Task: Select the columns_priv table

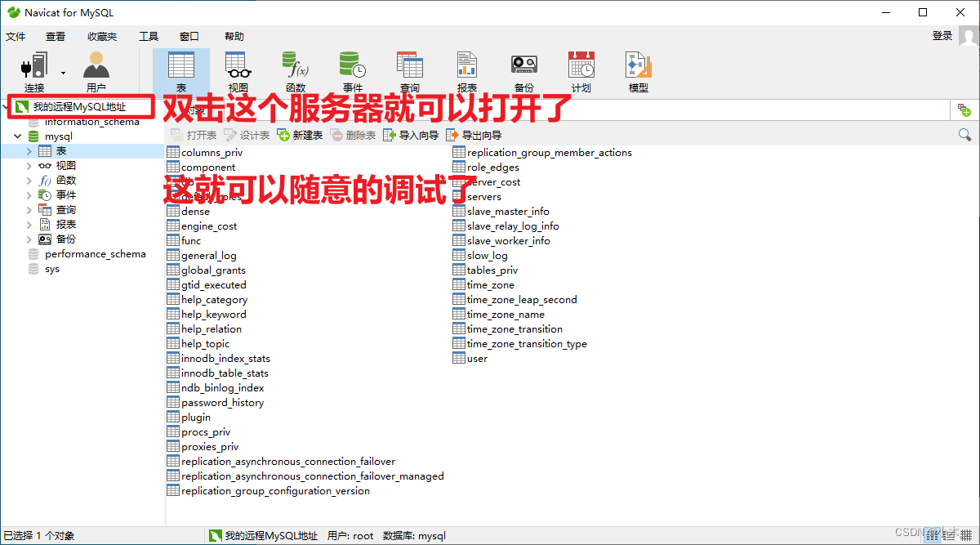Action: 212,153
